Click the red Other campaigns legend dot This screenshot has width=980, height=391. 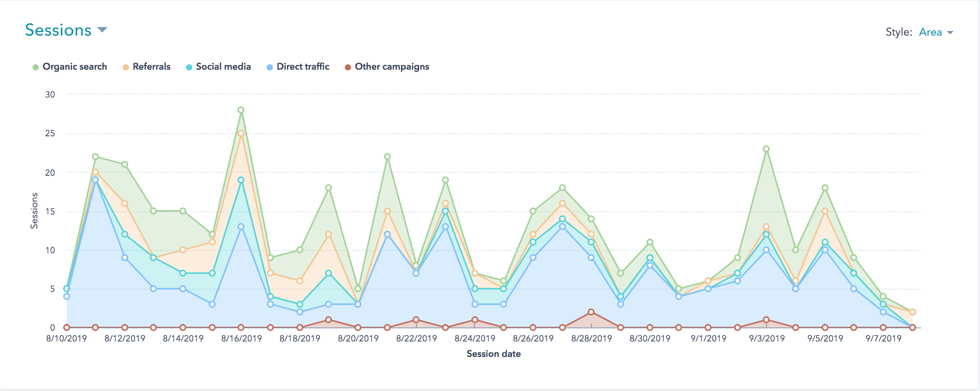click(x=348, y=67)
